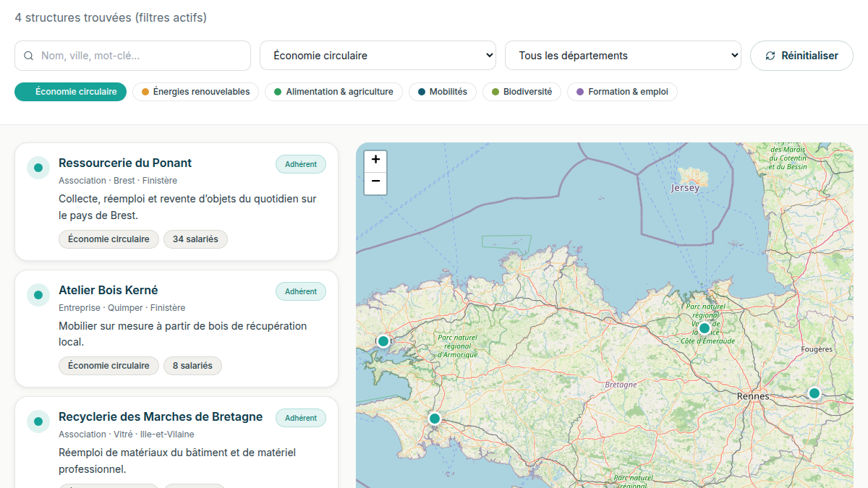Click the Fougères label on the map
The height and width of the screenshot is (488, 868).
point(817,349)
